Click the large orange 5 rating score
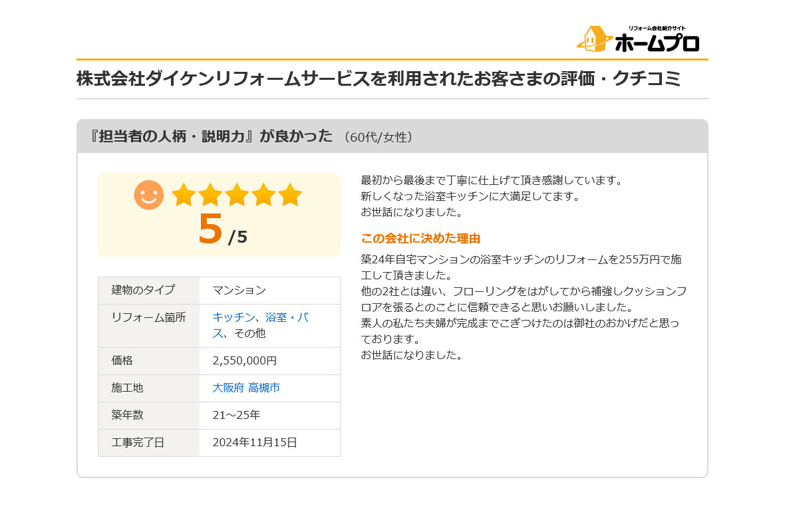Viewport: 785px width, 532px height. coord(210,229)
